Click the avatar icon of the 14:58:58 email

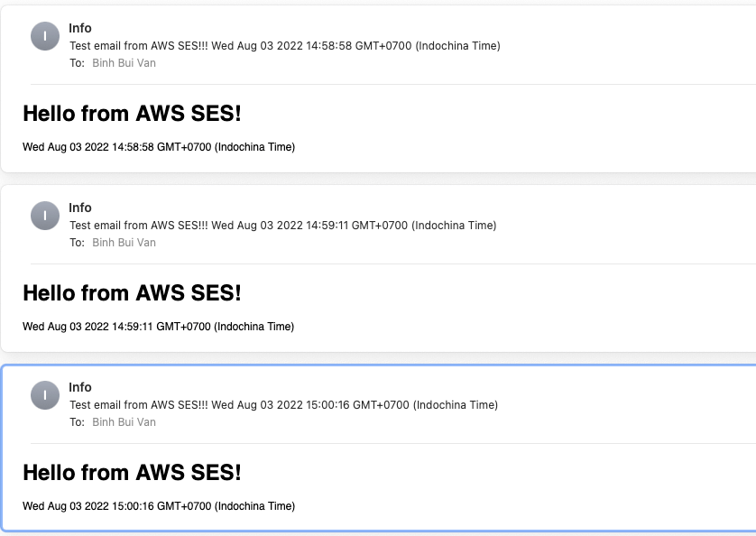pos(45,36)
